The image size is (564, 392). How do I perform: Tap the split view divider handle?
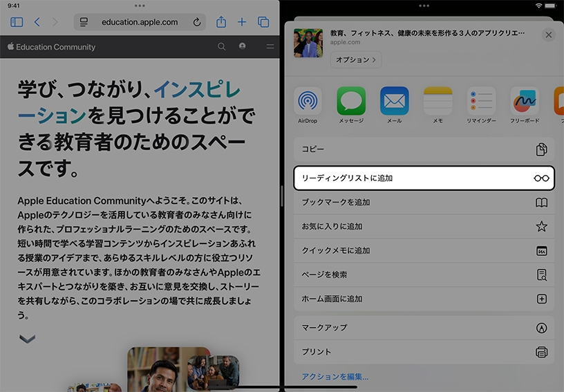click(282, 196)
